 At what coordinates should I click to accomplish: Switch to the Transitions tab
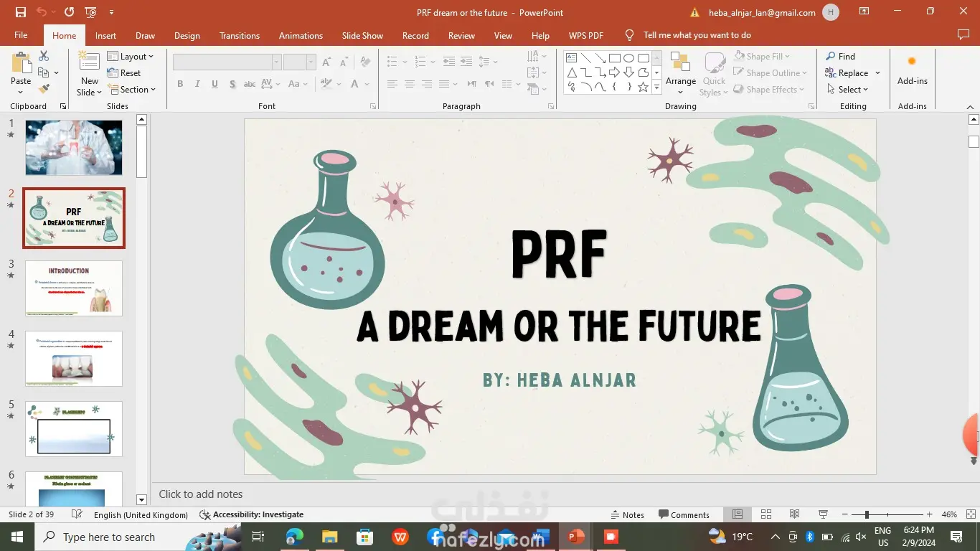240,35
